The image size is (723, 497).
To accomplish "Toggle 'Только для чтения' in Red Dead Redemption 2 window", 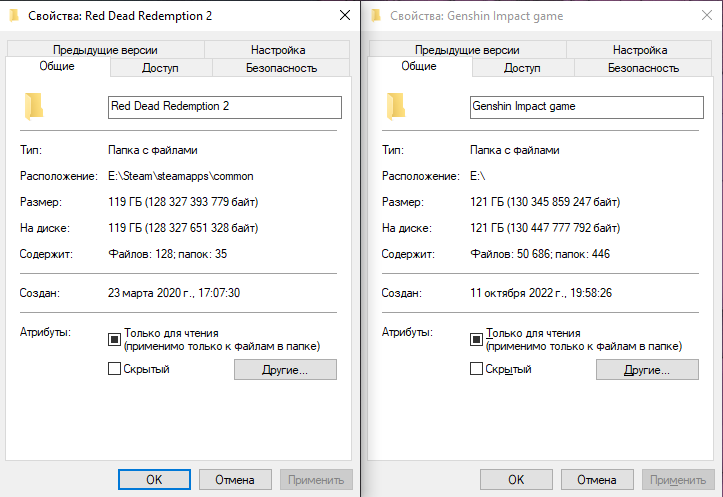I will tap(114, 339).
